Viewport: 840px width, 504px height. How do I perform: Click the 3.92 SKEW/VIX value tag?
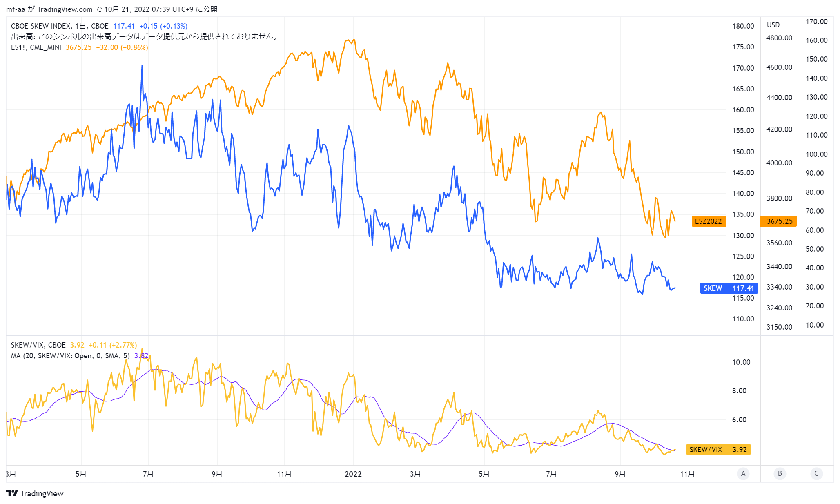[x=739, y=449]
